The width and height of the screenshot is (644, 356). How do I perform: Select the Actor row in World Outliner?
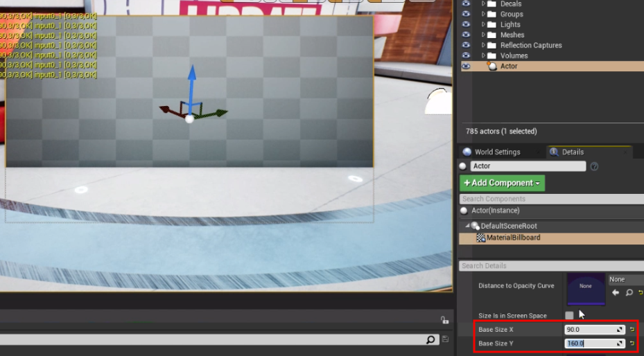pyautogui.click(x=552, y=66)
